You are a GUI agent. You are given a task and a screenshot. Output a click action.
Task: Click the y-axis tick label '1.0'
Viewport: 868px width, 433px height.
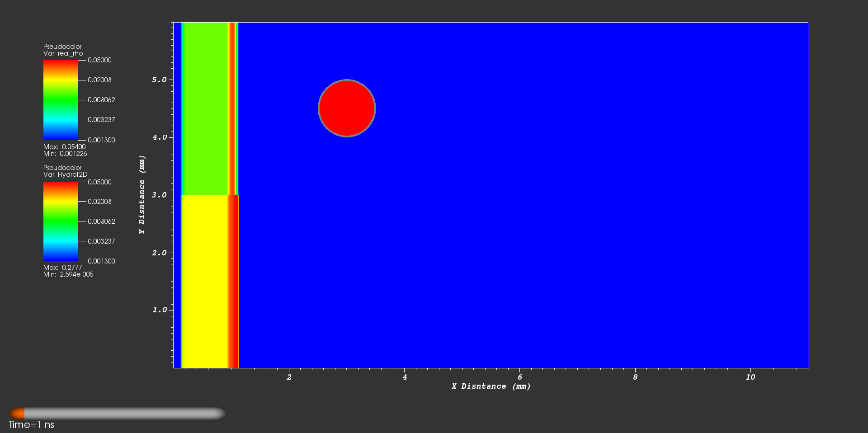click(160, 310)
